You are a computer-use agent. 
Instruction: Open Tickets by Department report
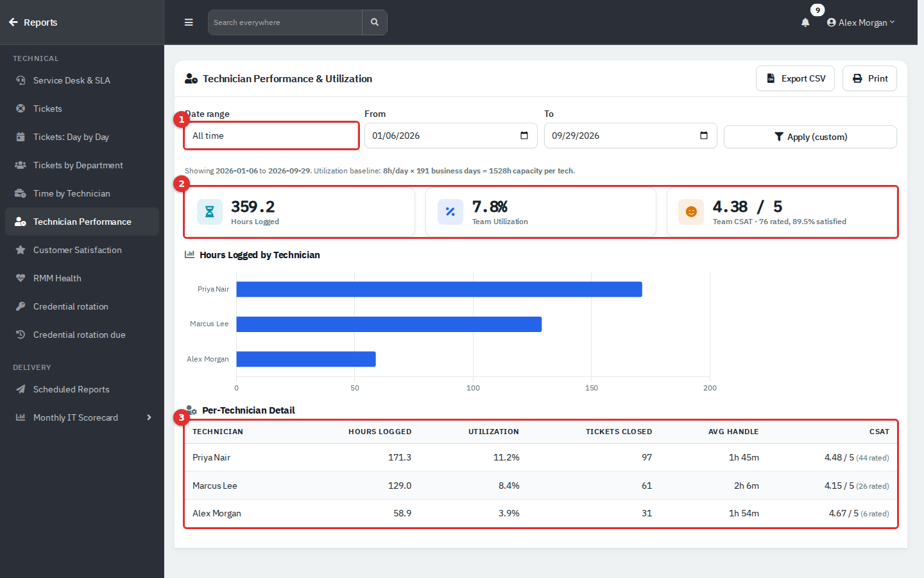[82, 165]
